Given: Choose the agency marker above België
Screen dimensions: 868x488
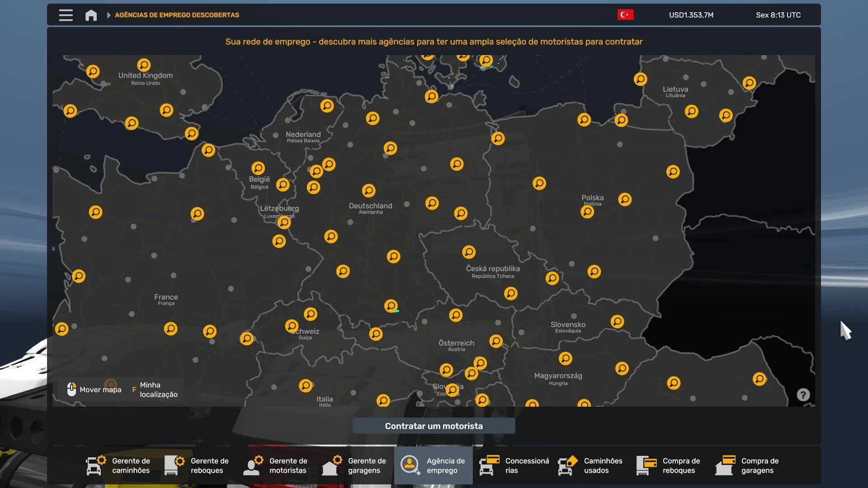Looking at the screenshot, I should coord(258,168).
